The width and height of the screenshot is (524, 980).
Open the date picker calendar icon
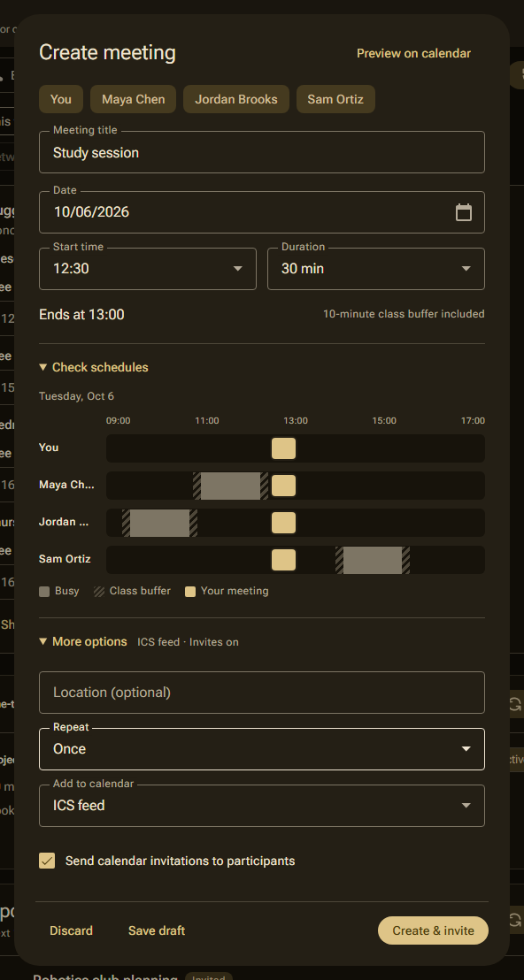(x=463, y=212)
